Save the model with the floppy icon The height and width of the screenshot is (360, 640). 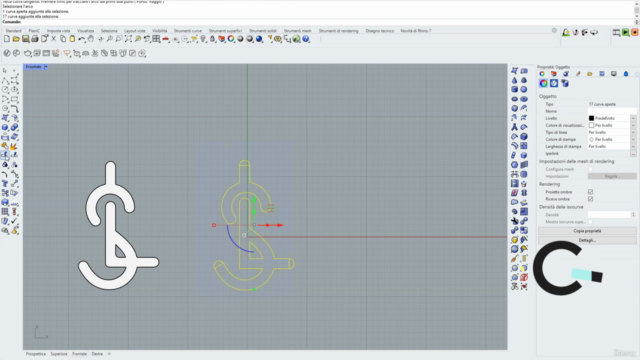(25, 39)
